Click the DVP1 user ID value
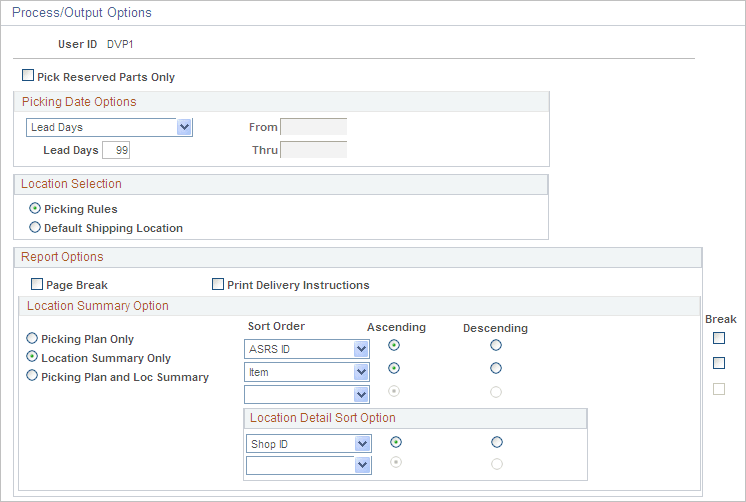746x502 pixels. 120,44
